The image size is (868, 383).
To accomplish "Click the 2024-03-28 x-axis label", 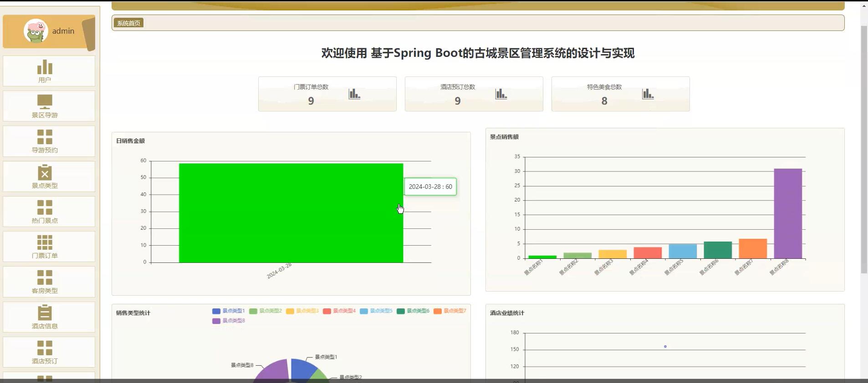I will [279, 271].
